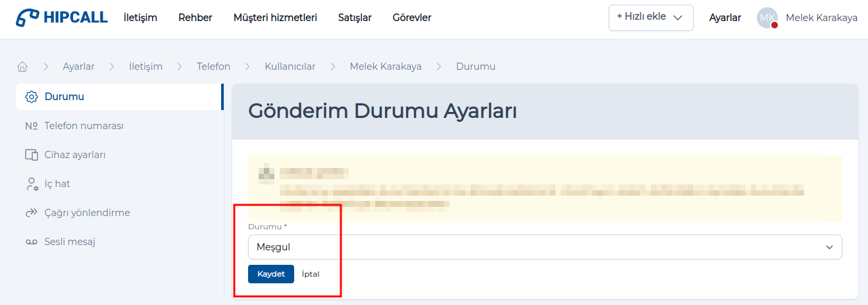The height and width of the screenshot is (305, 868).
Task: Click the Cihaz ayarları device icon
Action: pos(31,155)
